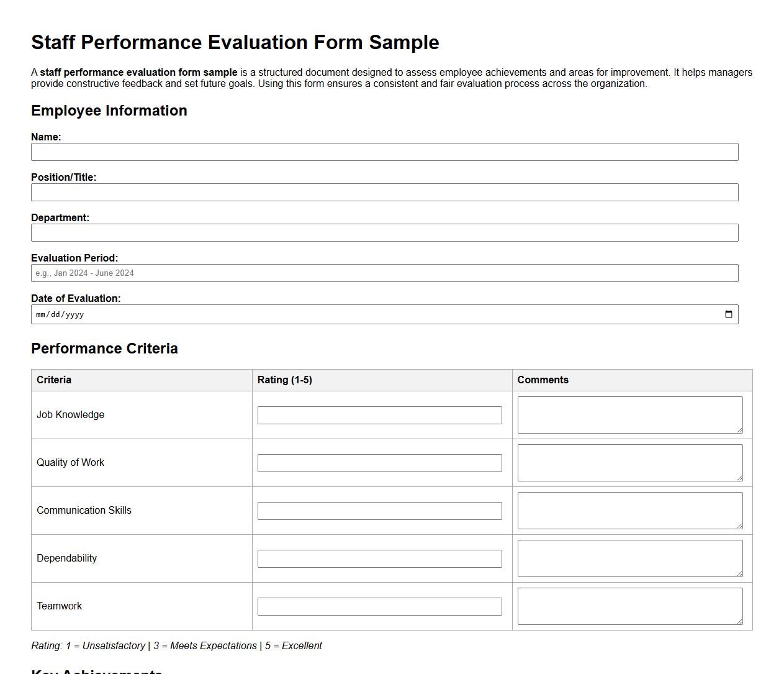
Task: Click the Job Knowledge rating box
Action: [x=379, y=415]
